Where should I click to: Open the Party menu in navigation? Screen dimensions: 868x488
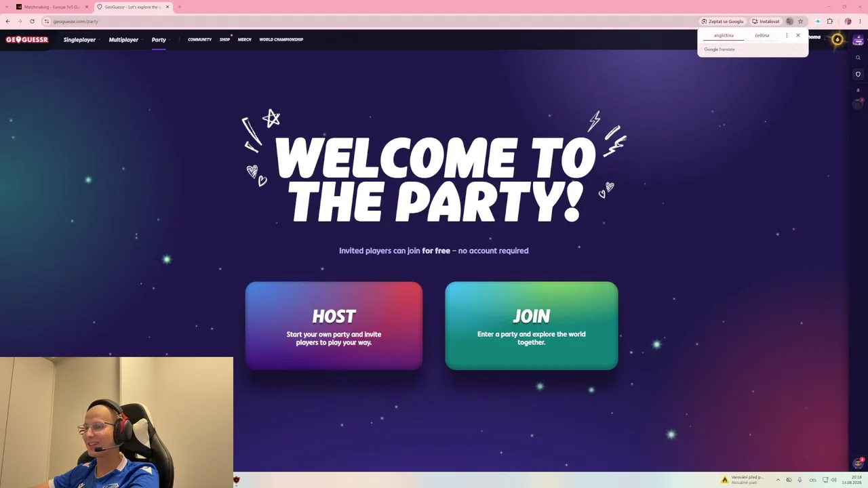(x=159, y=39)
